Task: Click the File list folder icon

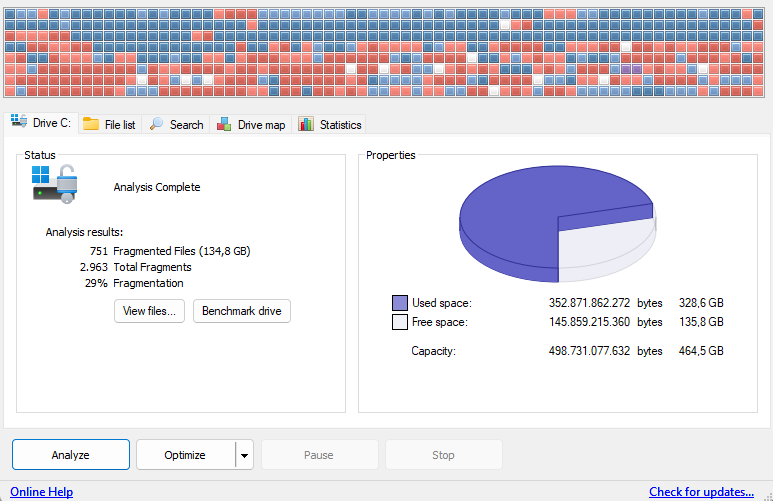Action: pyautogui.click(x=91, y=124)
